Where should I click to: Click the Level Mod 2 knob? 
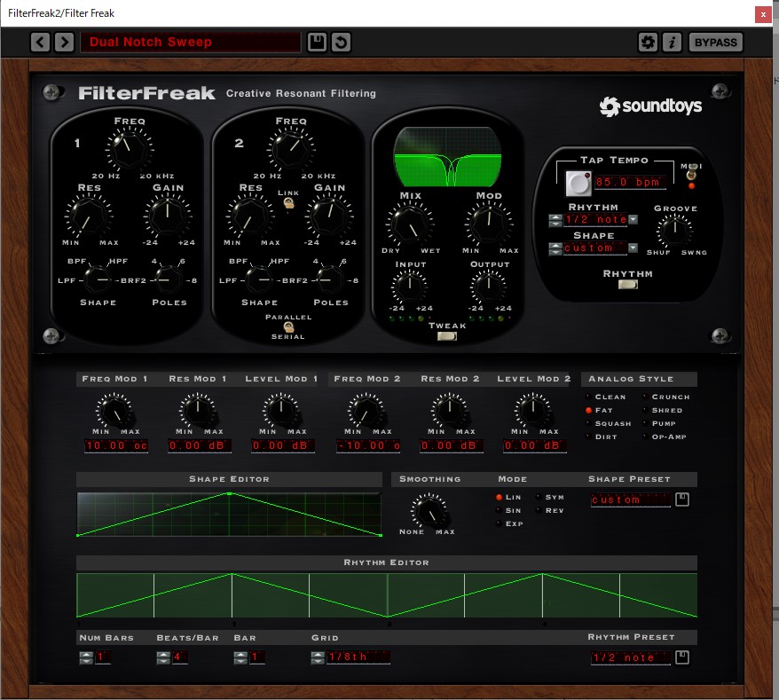(x=533, y=411)
